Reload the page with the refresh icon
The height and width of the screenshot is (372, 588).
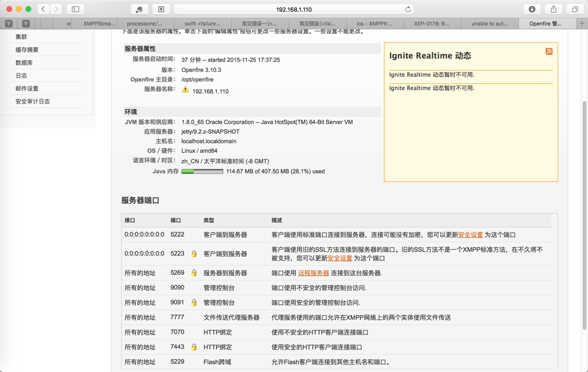[x=408, y=9]
